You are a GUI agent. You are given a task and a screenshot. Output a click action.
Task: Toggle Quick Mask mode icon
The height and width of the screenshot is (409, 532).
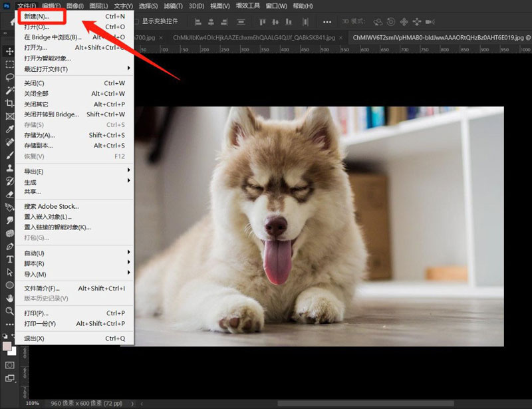(x=9, y=365)
